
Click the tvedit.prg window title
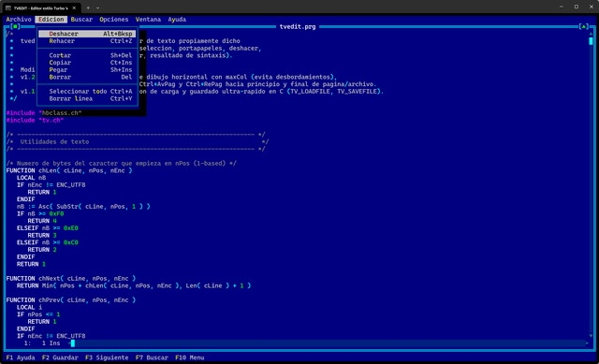[x=298, y=27]
